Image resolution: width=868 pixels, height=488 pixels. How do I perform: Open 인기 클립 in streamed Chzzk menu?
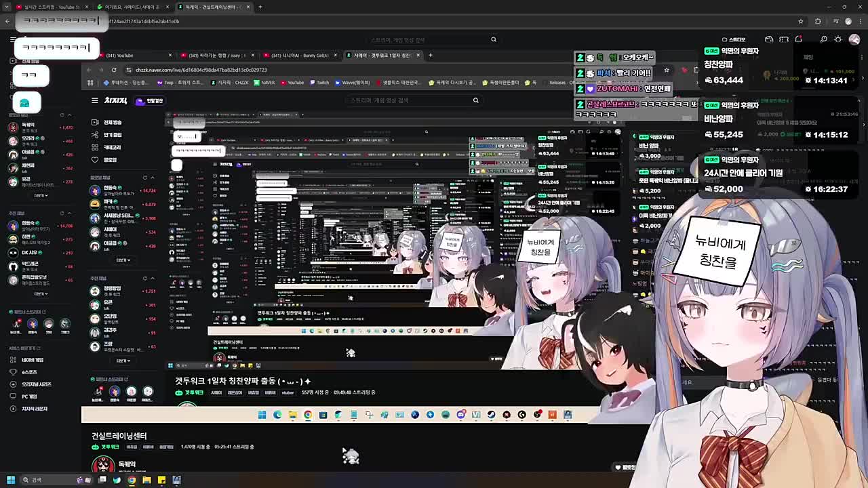click(x=107, y=135)
